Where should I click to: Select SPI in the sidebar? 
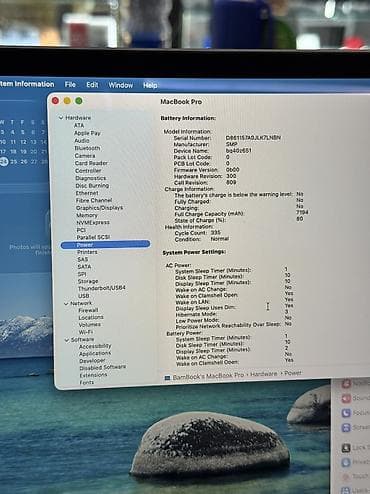pos(82,274)
